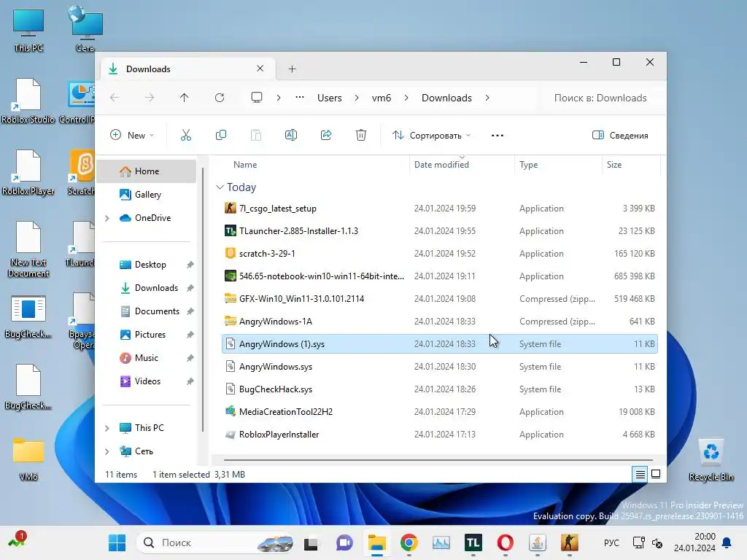Click the Cut scissors icon

(x=186, y=135)
